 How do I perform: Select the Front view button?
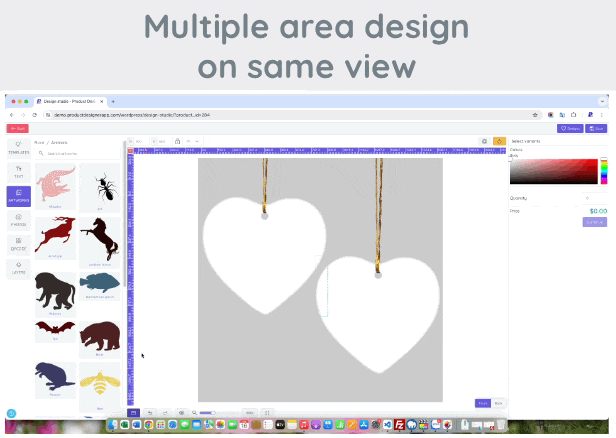point(482,403)
